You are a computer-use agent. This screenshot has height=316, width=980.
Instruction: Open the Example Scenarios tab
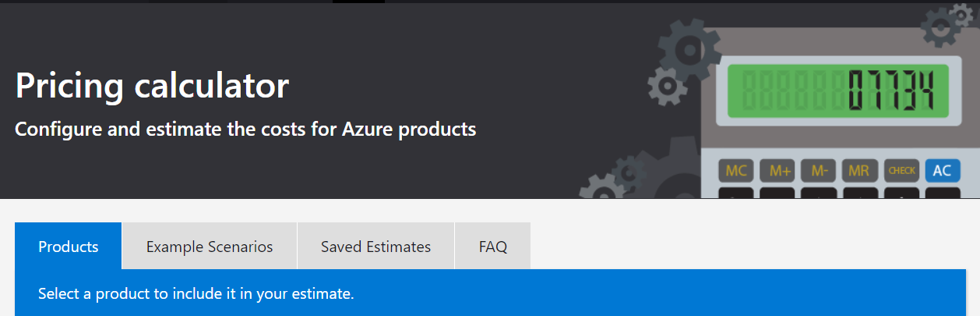click(210, 247)
